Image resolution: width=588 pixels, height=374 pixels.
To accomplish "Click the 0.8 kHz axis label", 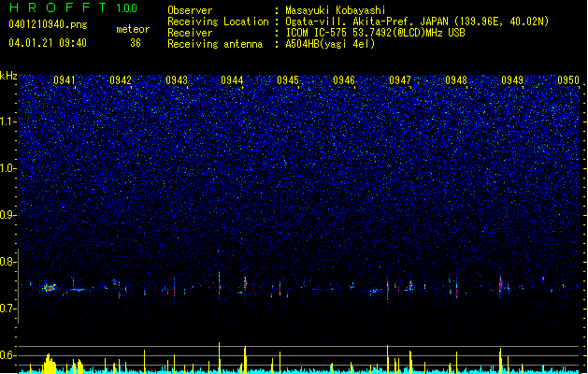I will (8, 262).
